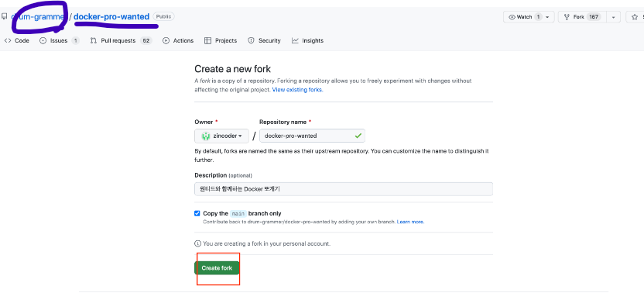Click the personal account info notice
Image resolution: width=644 pixels, height=293 pixels.
tap(262, 243)
